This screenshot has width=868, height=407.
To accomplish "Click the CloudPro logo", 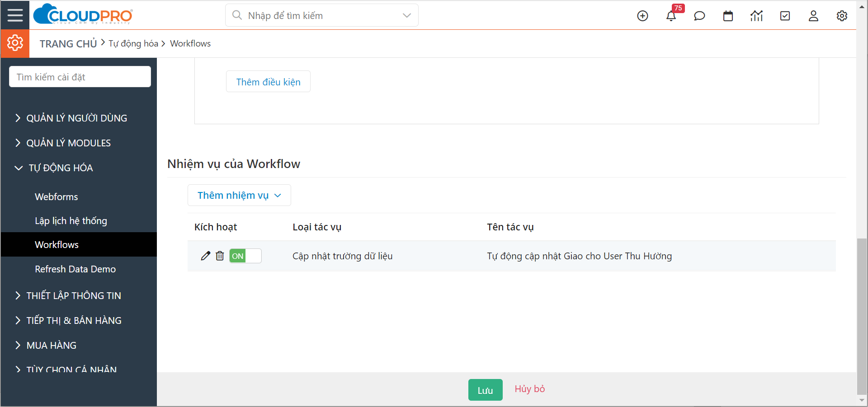I will point(83,14).
